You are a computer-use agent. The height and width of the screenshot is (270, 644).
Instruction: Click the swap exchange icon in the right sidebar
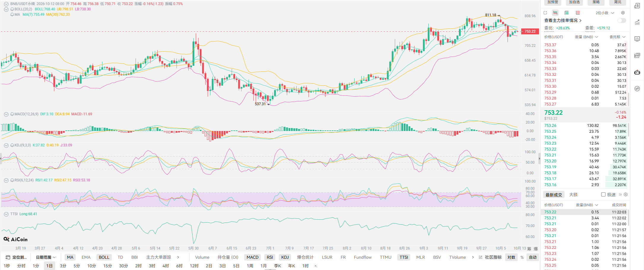click(x=637, y=89)
